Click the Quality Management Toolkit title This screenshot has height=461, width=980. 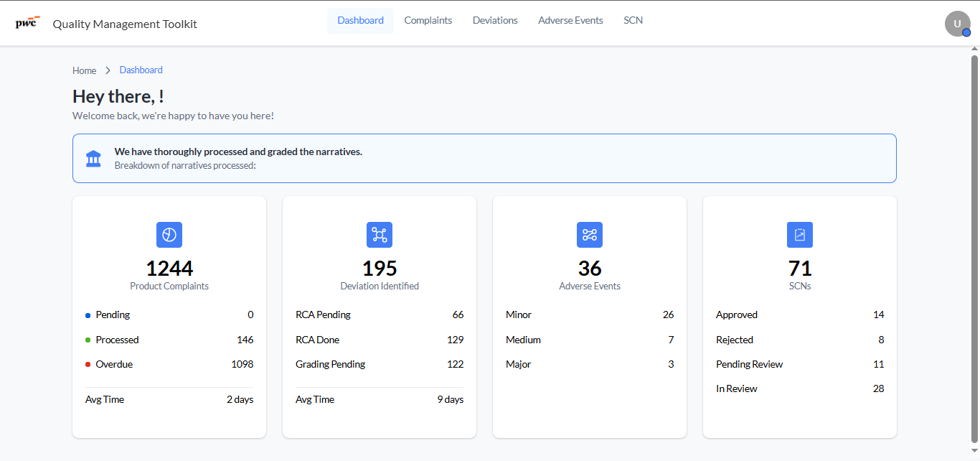point(125,24)
